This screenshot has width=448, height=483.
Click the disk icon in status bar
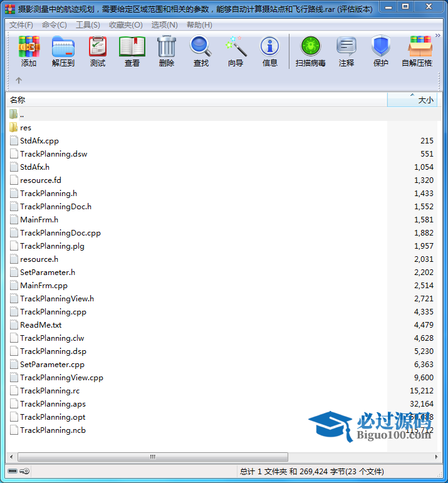(x=13, y=471)
